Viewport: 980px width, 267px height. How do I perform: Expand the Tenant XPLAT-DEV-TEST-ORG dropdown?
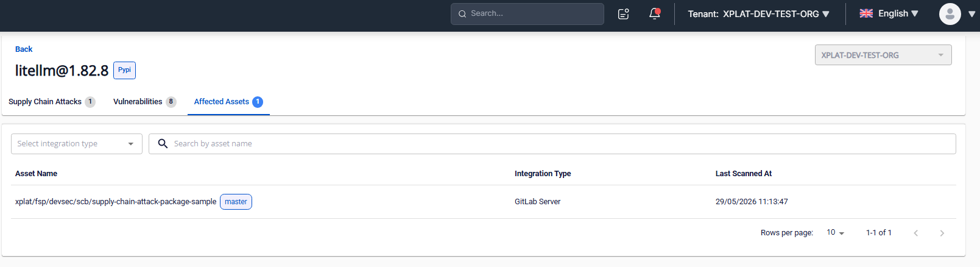[x=758, y=13]
